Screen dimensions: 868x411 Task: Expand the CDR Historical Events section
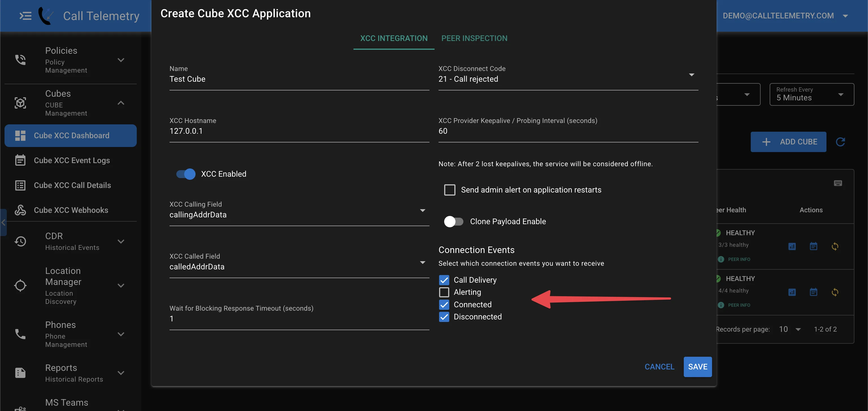121,241
